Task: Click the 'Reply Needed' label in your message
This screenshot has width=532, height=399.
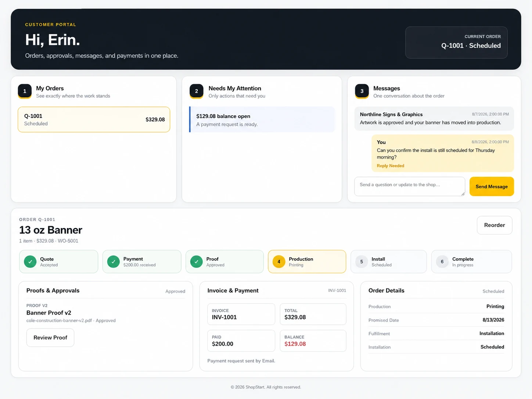Action: pos(391,166)
